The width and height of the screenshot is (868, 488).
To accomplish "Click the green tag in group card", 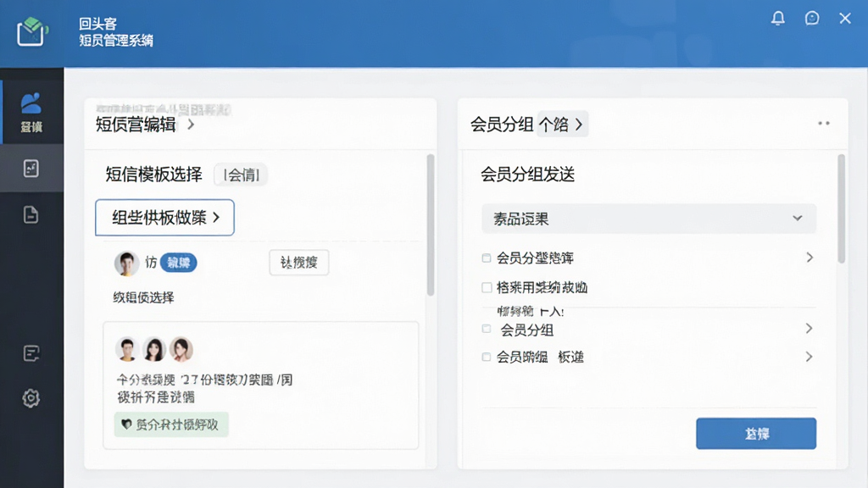I will [171, 424].
